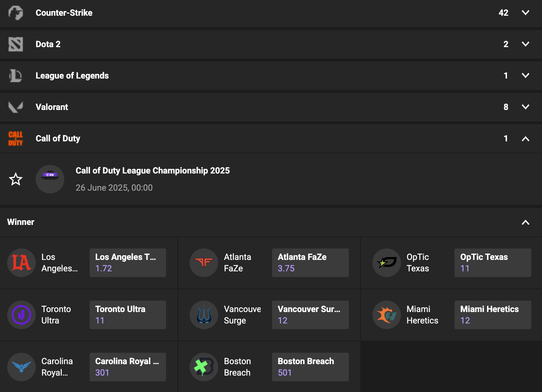Open Call of Duty League Championship 2025 title
The height and width of the screenshot is (392, 542).
click(x=153, y=171)
